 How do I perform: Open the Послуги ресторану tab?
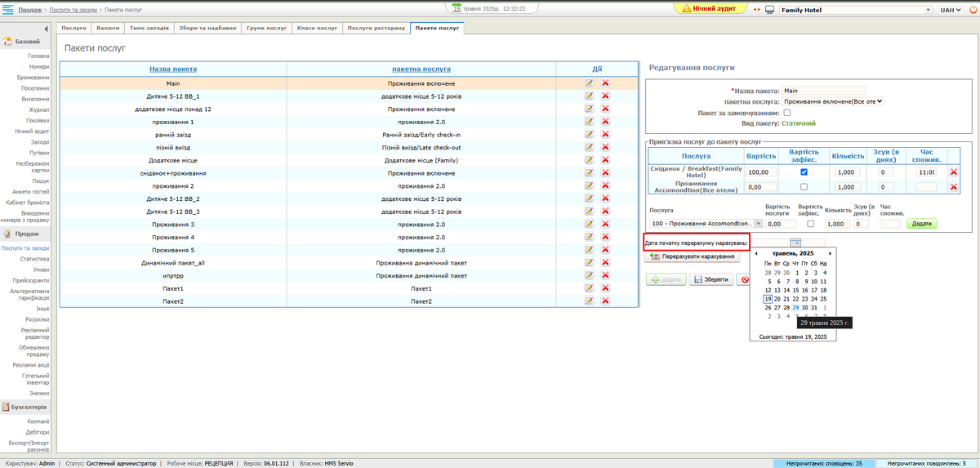pos(376,28)
